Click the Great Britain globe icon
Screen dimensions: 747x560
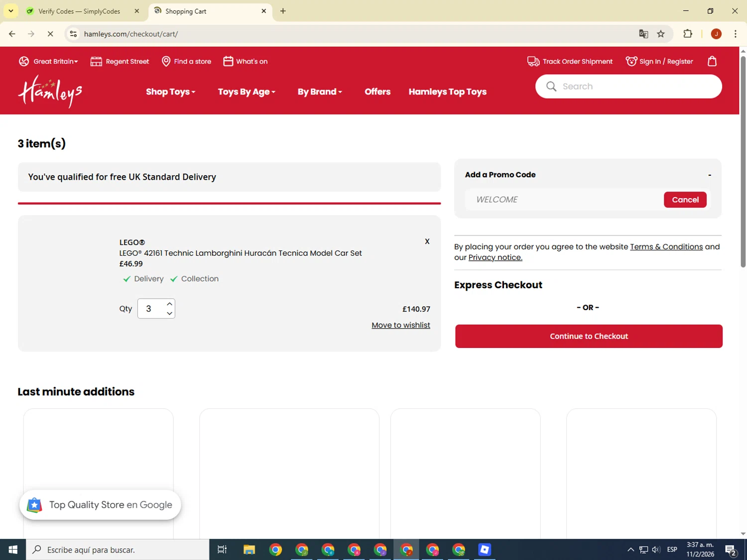click(x=24, y=61)
